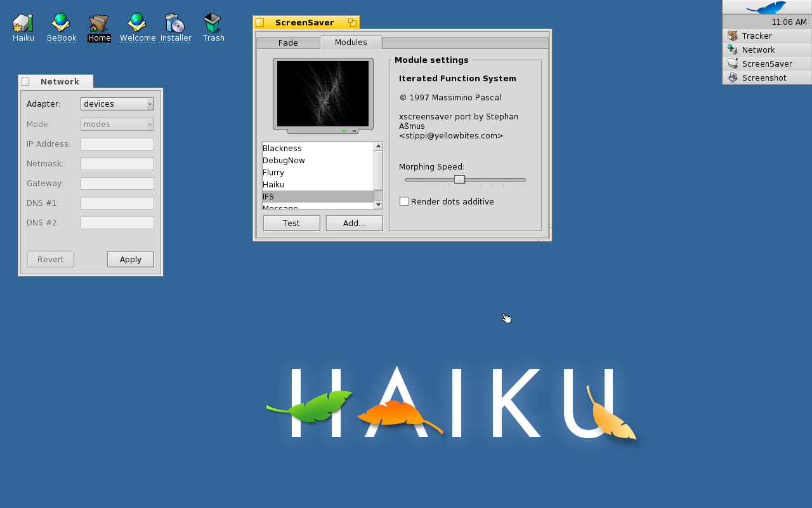Image resolution: width=812 pixels, height=508 pixels.
Task: Select Haiku in the module list
Action: click(x=318, y=184)
